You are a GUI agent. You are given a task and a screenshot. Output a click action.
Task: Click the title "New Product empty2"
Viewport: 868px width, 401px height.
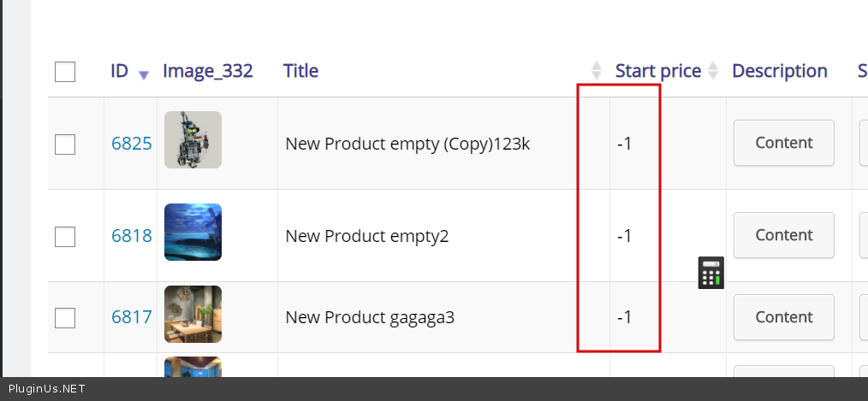click(x=366, y=236)
